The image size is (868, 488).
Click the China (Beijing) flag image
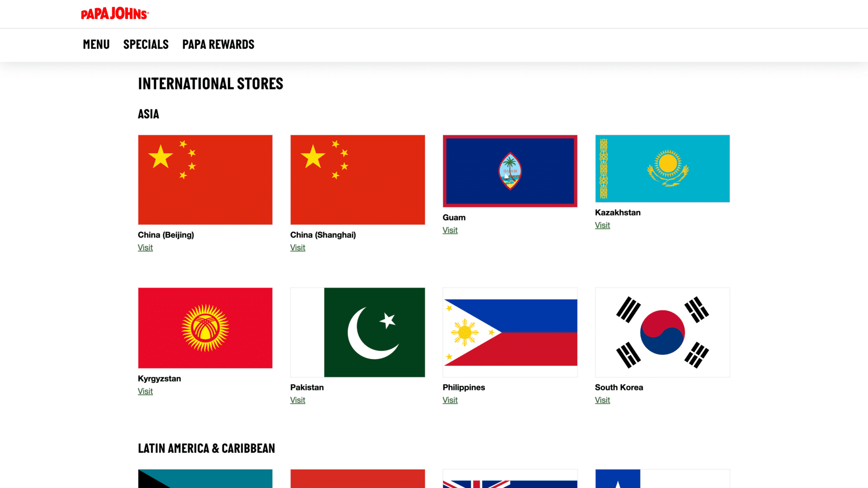(205, 180)
